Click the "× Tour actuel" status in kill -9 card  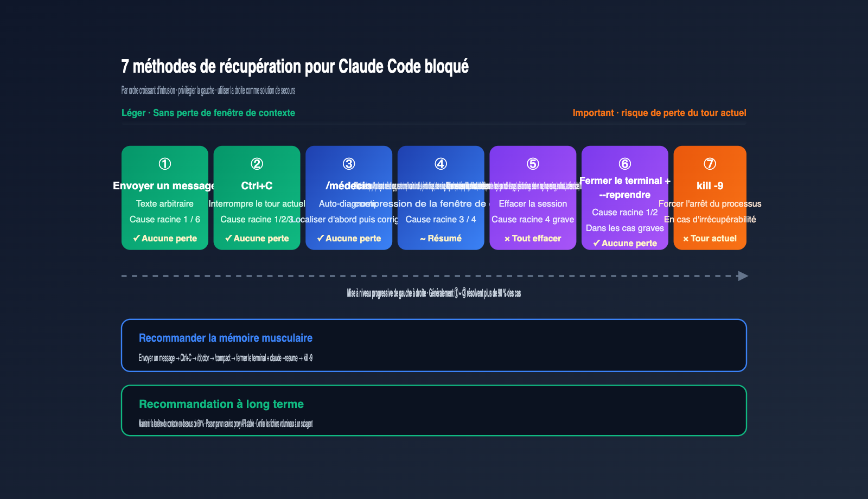710,238
